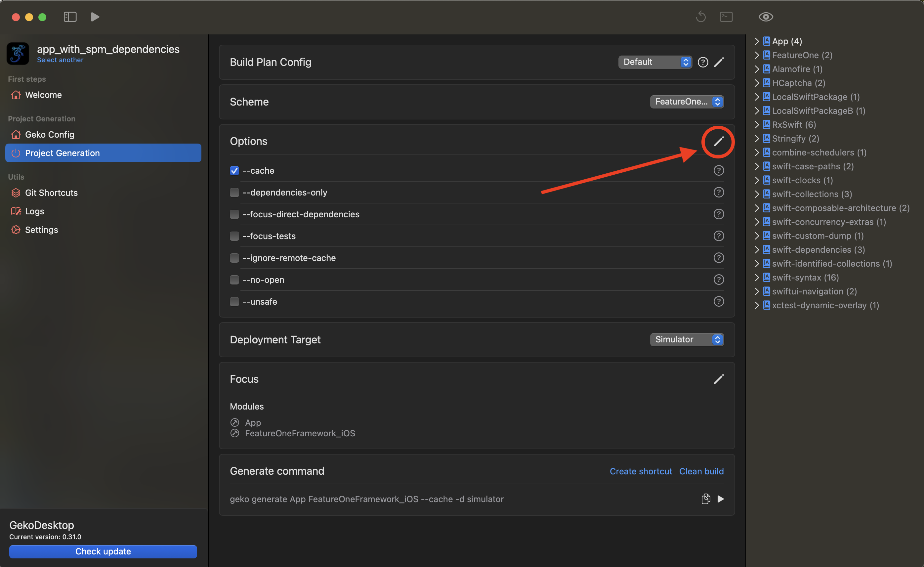Go to Geko Config sidebar item

pos(50,135)
